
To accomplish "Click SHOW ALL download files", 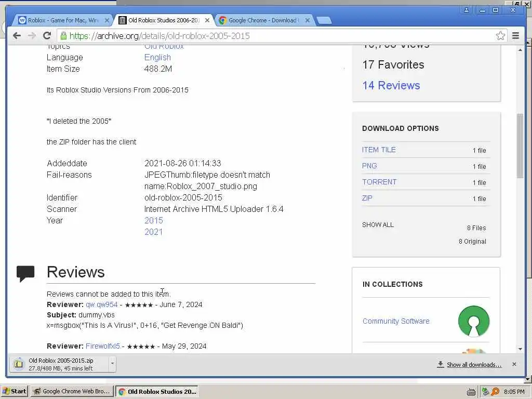I will pos(378,224).
